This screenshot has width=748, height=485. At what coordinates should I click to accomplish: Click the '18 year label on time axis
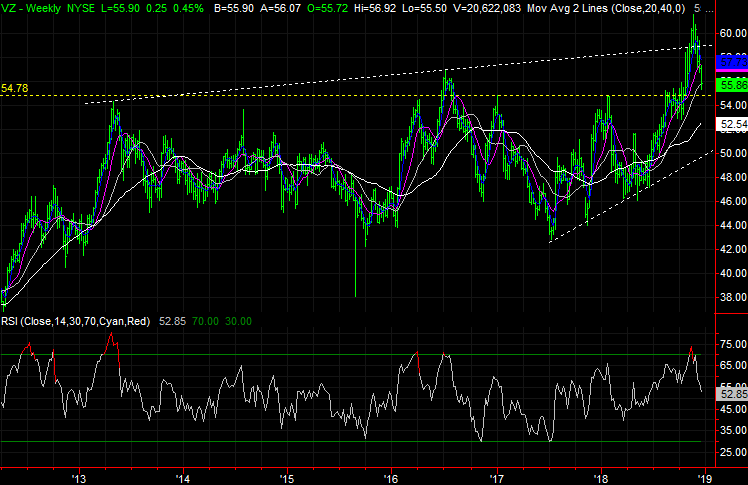point(602,478)
